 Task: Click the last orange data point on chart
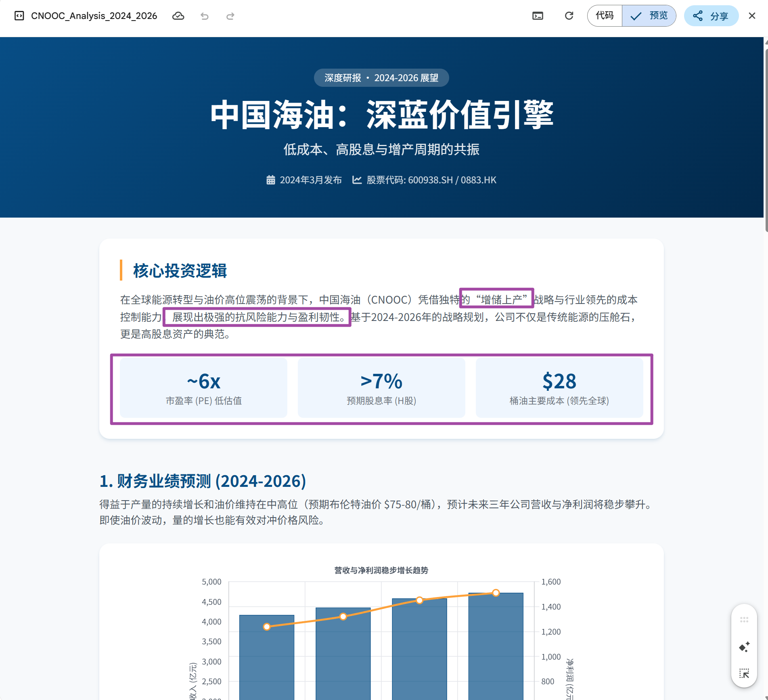(x=496, y=593)
